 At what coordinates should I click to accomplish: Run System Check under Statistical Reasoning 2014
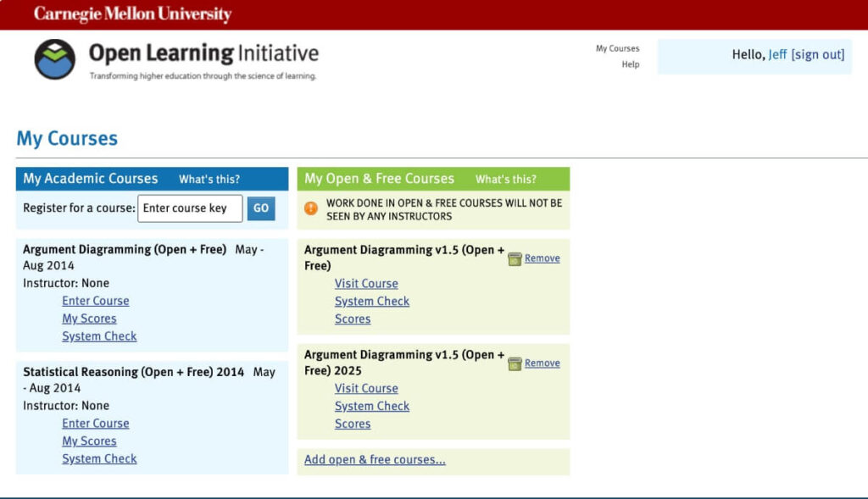(99, 458)
